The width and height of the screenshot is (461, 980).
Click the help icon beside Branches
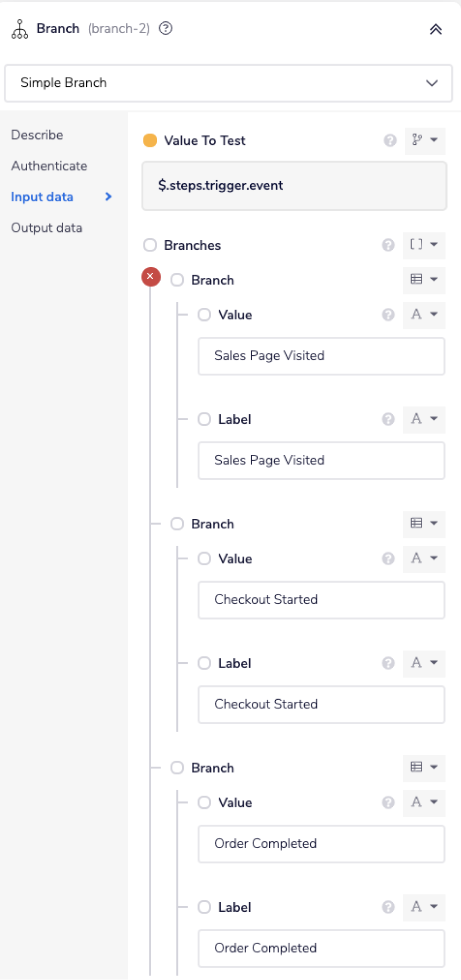coord(388,245)
